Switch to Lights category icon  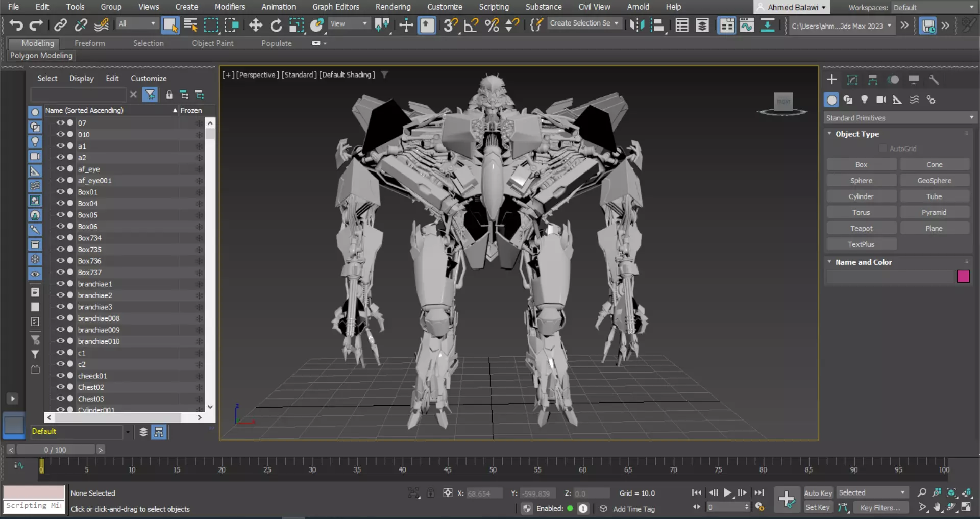click(865, 100)
